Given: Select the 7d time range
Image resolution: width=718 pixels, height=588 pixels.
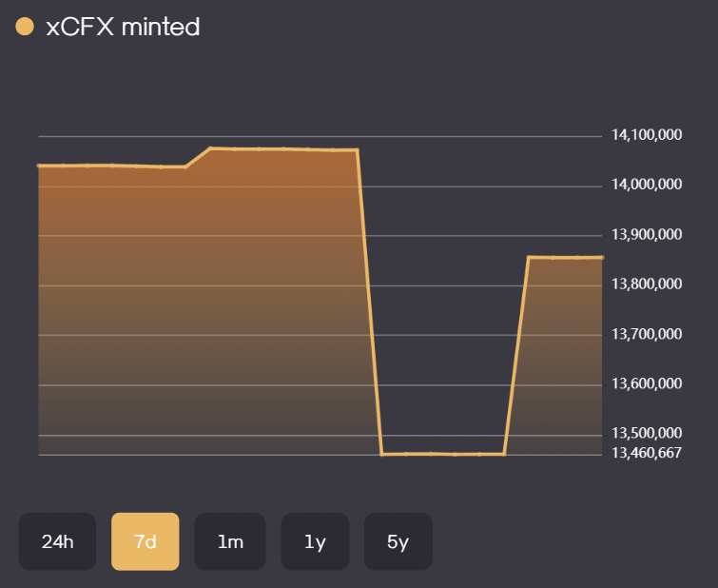Looking at the screenshot, I should coord(145,542).
